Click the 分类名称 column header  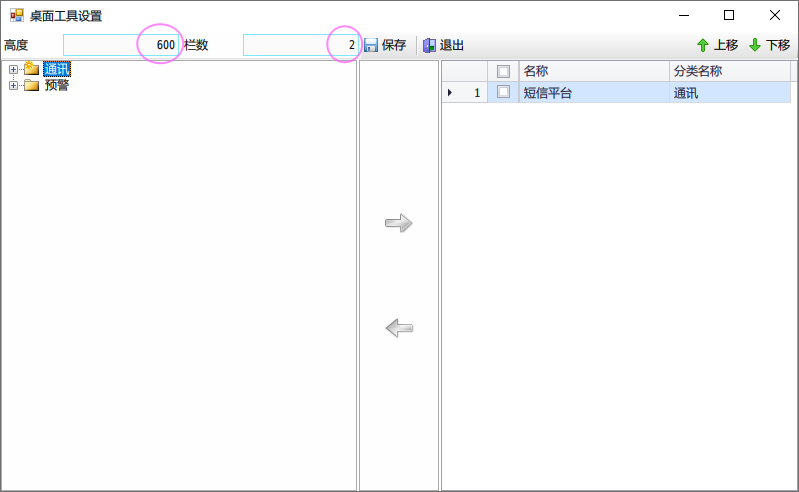(x=730, y=71)
